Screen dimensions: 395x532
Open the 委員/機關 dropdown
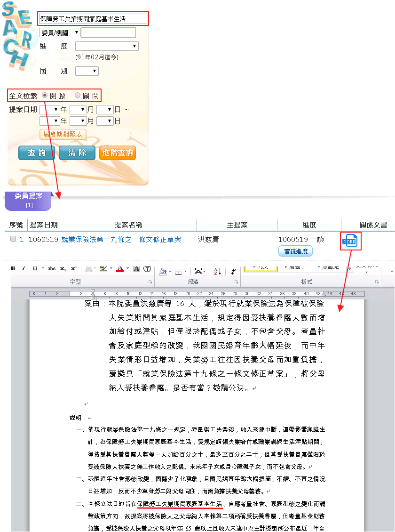(x=60, y=32)
